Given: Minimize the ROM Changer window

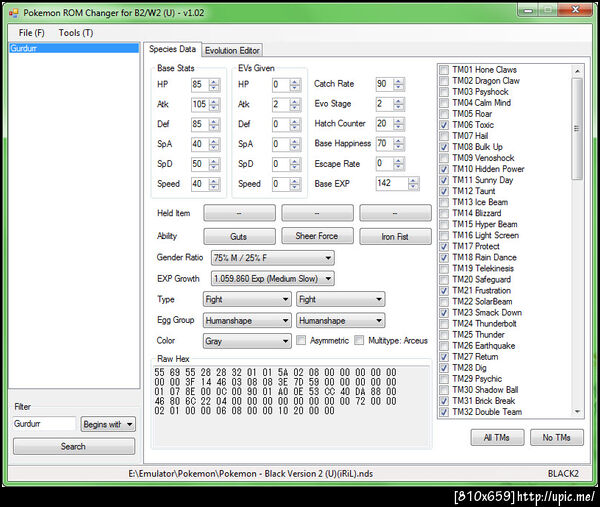Looking at the screenshot, I should [x=528, y=10].
